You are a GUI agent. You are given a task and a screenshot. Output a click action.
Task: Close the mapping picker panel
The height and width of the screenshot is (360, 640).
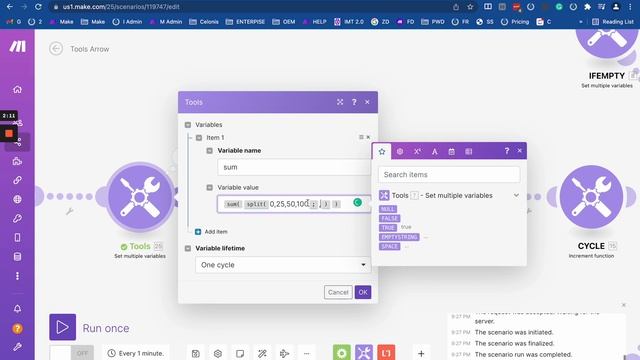pos(520,151)
